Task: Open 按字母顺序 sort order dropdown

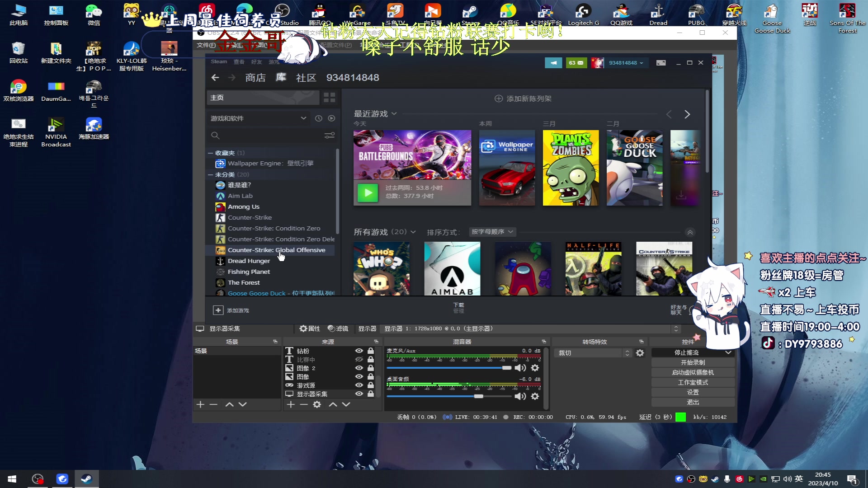Action: (492, 232)
